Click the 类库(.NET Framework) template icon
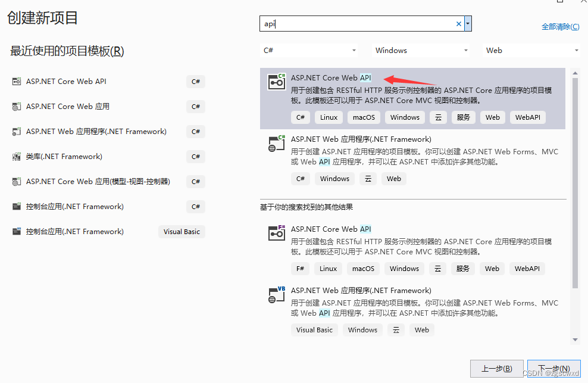This screenshot has height=383, width=588. (x=17, y=157)
